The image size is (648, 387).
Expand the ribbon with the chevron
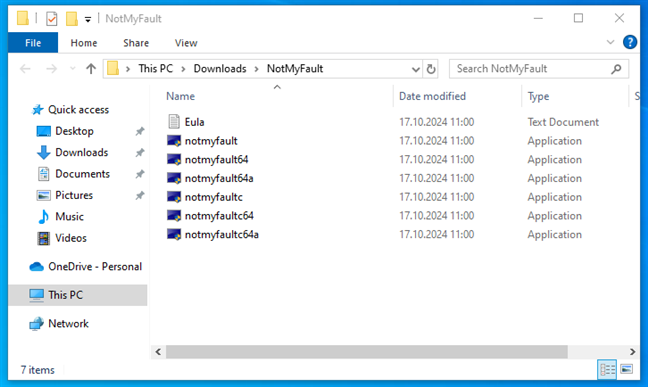pos(610,42)
